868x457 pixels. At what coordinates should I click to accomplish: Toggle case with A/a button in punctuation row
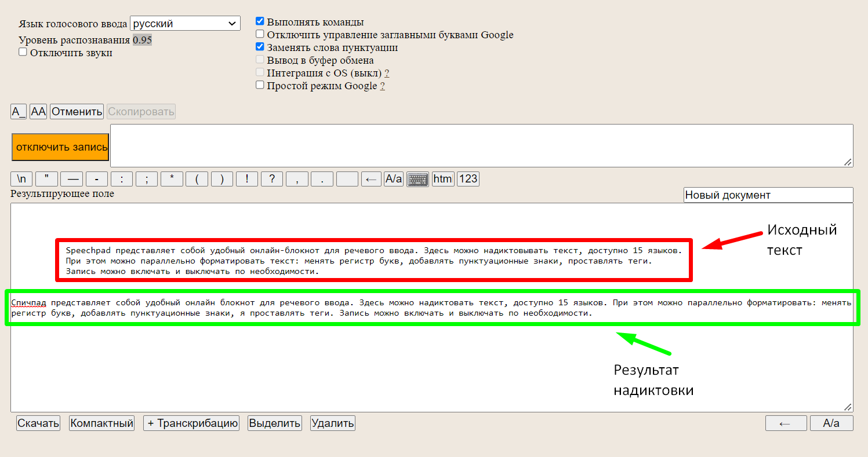point(394,179)
